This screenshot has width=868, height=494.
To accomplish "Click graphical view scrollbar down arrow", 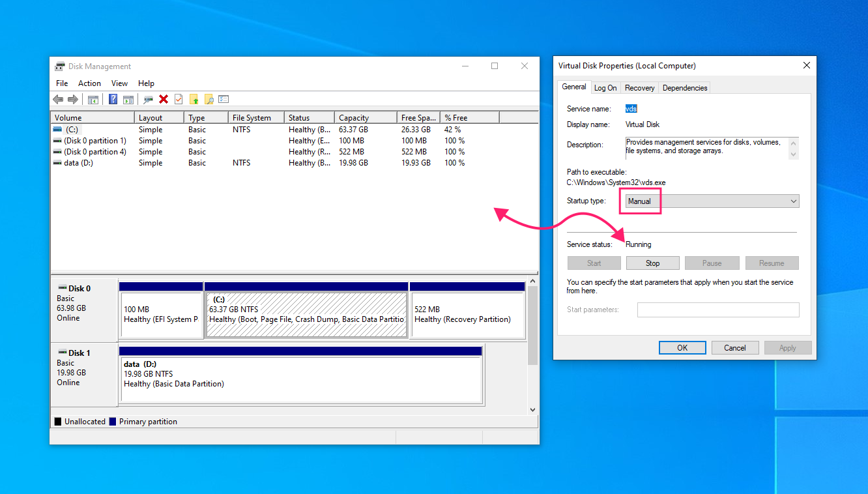I will point(532,410).
